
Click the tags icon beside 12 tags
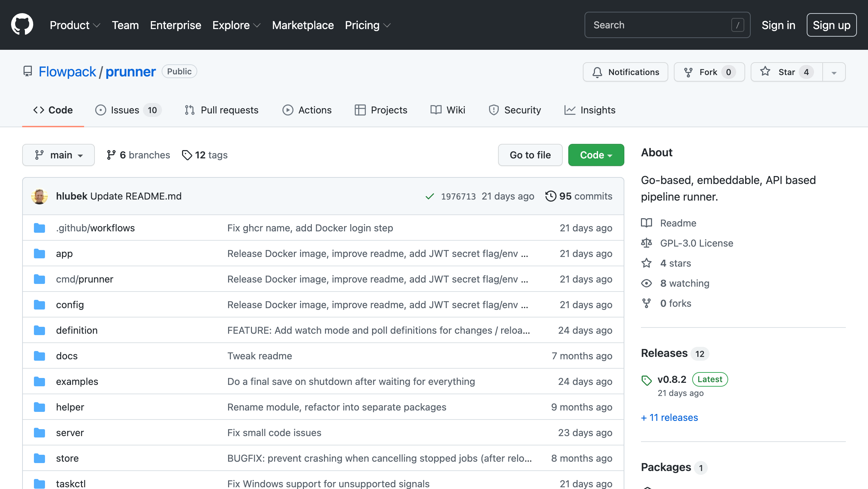pyautogui.click(x=187, y=155)
